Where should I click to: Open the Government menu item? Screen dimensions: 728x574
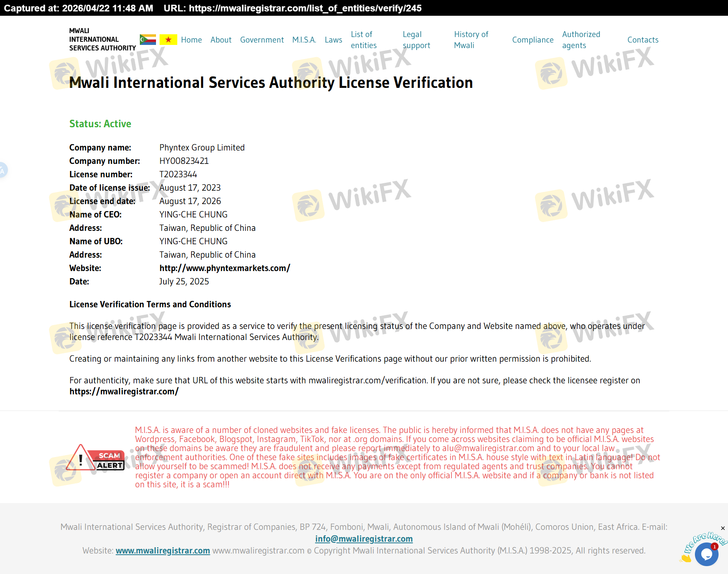(262, 40)
